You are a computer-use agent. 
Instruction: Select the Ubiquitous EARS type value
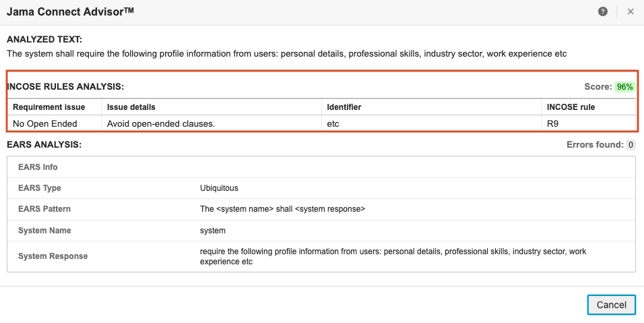click(219, 188)
